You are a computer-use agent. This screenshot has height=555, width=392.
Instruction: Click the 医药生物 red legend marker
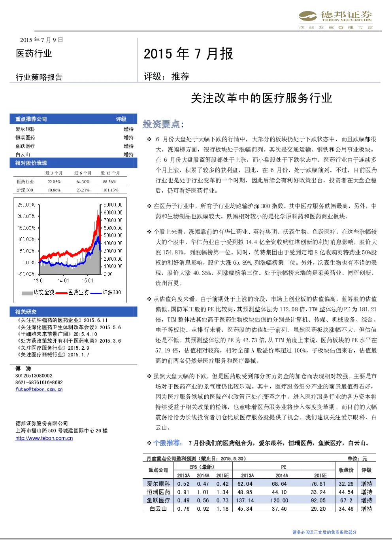click(x=62, y=293)
